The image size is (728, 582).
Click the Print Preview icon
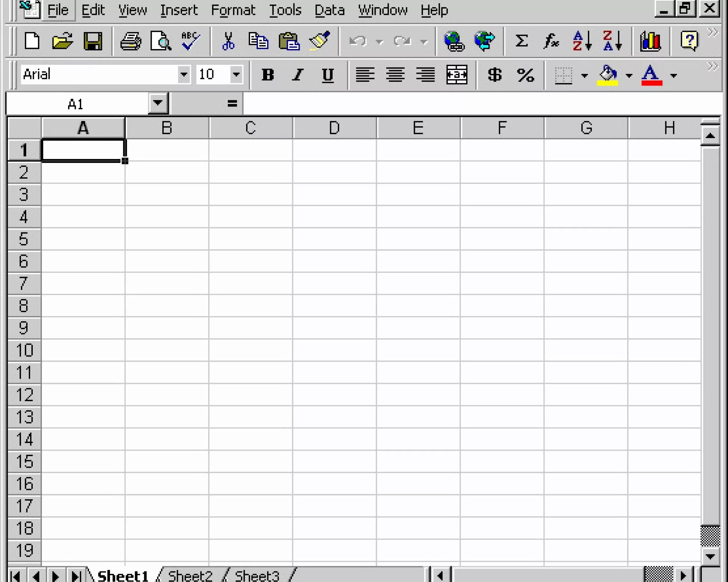click(161, 41)
